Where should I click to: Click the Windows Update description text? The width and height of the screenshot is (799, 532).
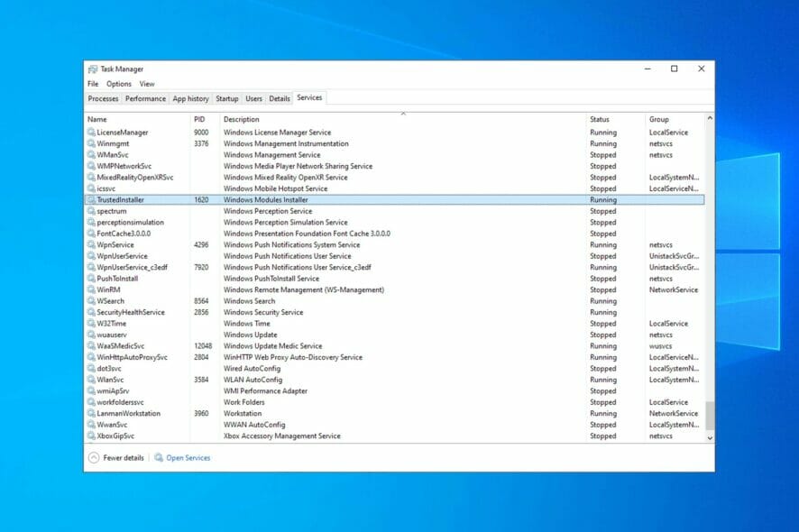pos(250,335)
